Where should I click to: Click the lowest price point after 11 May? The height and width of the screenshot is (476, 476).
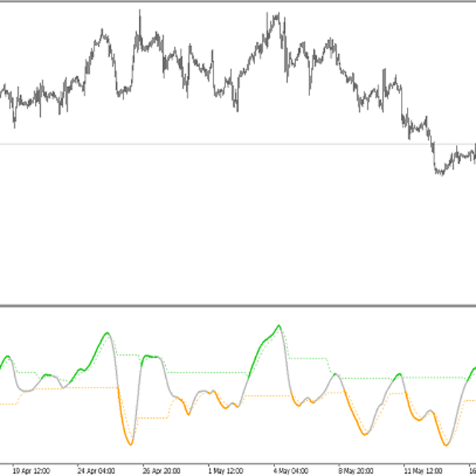440,174
